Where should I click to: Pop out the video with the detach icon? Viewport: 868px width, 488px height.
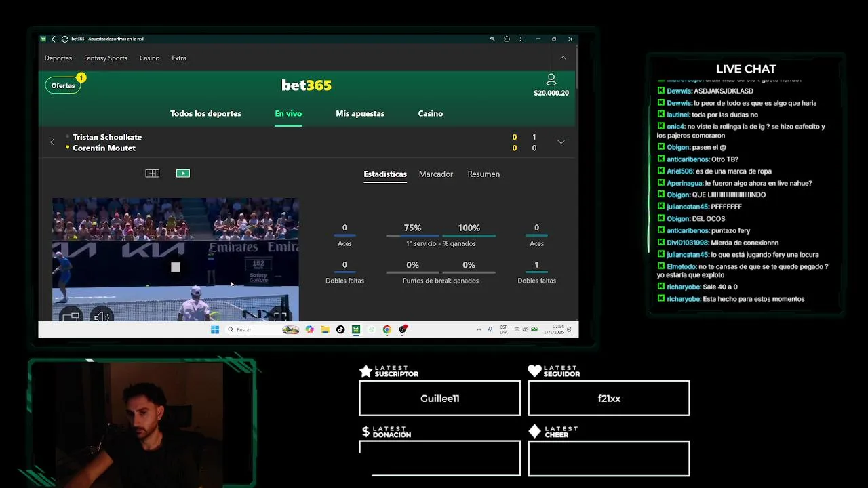(71, 316)
